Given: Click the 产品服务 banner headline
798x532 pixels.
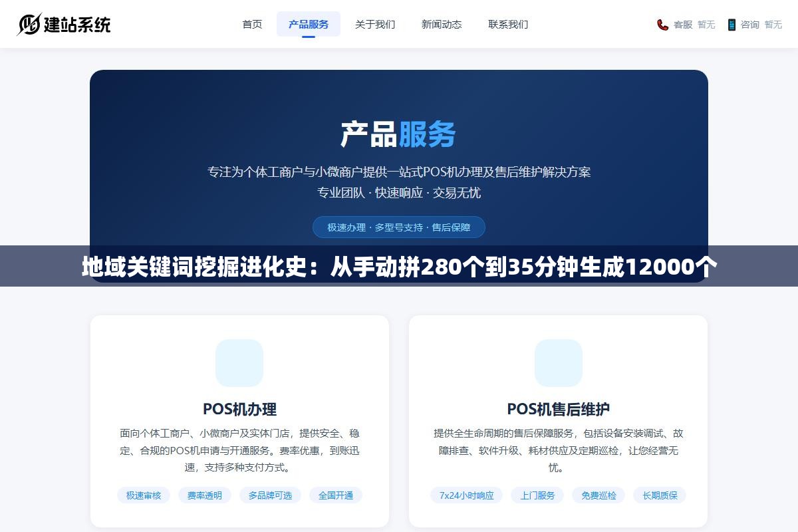Looking at the screenshot, I should tap(399, 134).
